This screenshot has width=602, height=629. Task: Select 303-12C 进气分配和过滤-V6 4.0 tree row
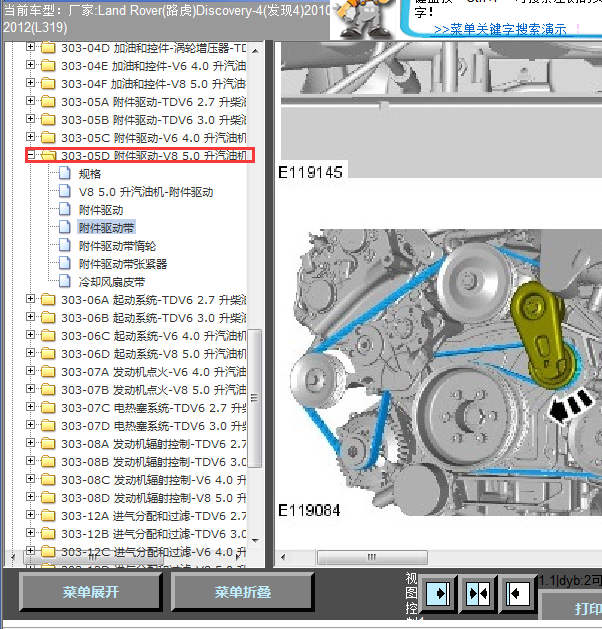point(153,552)
